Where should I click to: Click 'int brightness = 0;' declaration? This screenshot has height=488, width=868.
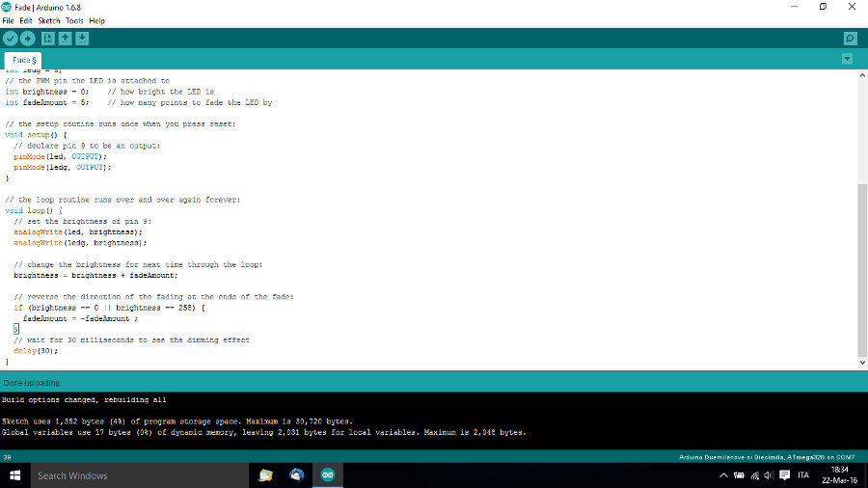pyautogui.click(x=46, y=92)
